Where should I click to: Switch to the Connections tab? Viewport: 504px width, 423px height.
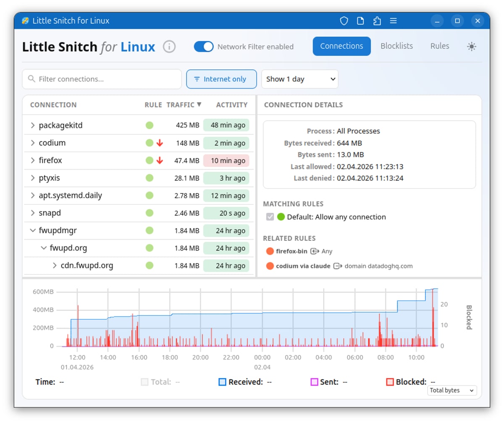click(x=341, y=46)
